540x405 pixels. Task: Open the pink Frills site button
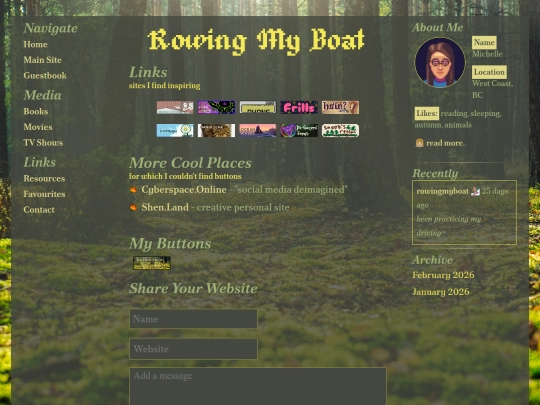click(x=299, y=107)
